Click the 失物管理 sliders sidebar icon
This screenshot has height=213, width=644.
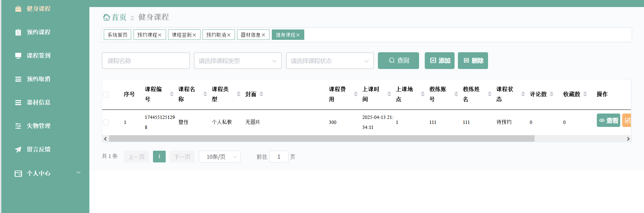click(18, 126)
